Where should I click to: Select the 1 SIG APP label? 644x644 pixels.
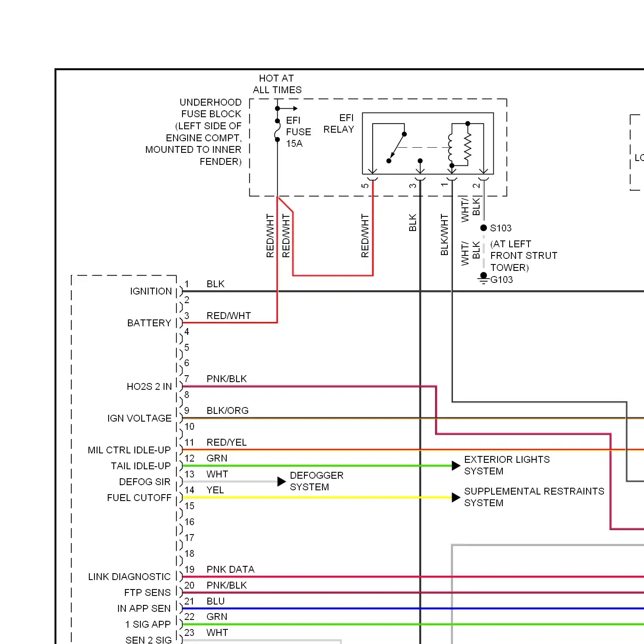(x=148, y=624)
